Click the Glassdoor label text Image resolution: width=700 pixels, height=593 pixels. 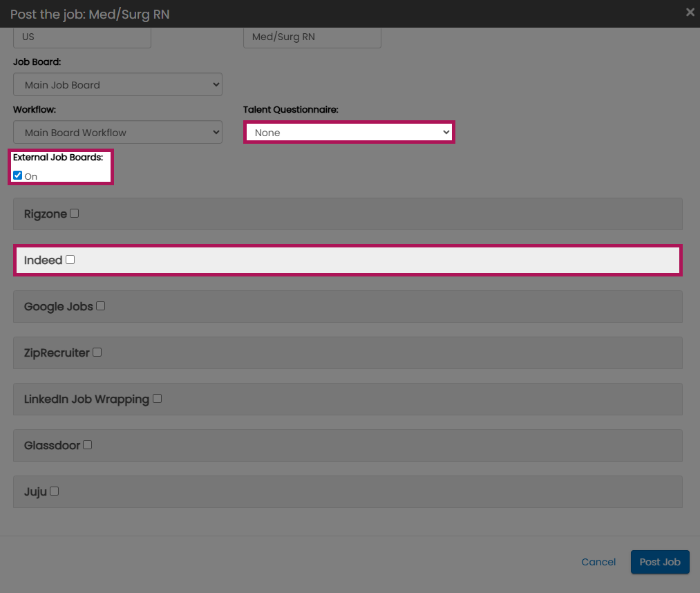point(52,445)
